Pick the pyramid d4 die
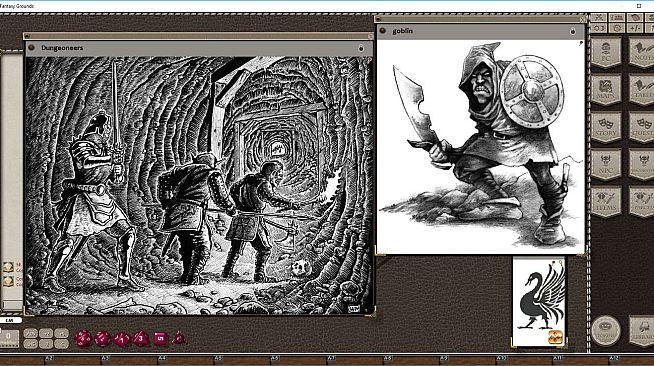Image resolution: width=654 pixels, height=366 pixels. coord(179,338)
